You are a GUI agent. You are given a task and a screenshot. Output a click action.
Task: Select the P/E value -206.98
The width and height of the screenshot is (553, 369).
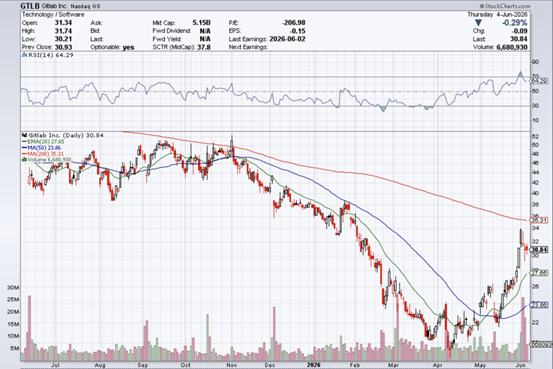point(293,23)
